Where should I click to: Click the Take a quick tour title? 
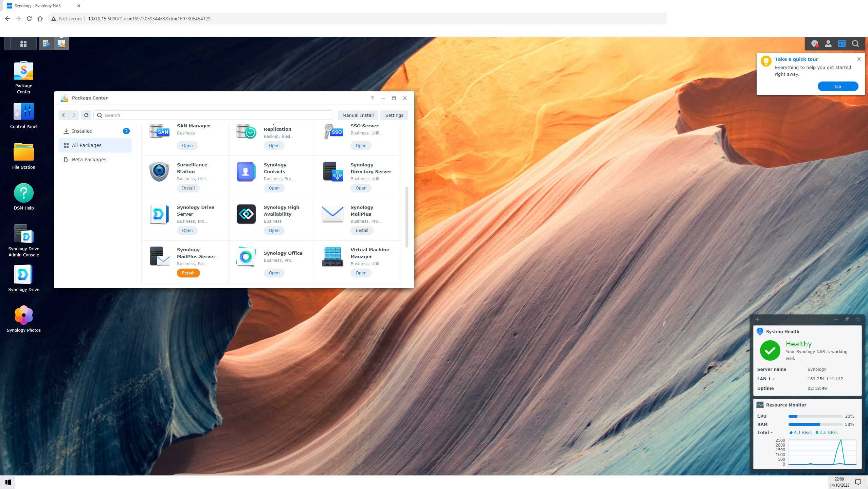tap(796, 59)
